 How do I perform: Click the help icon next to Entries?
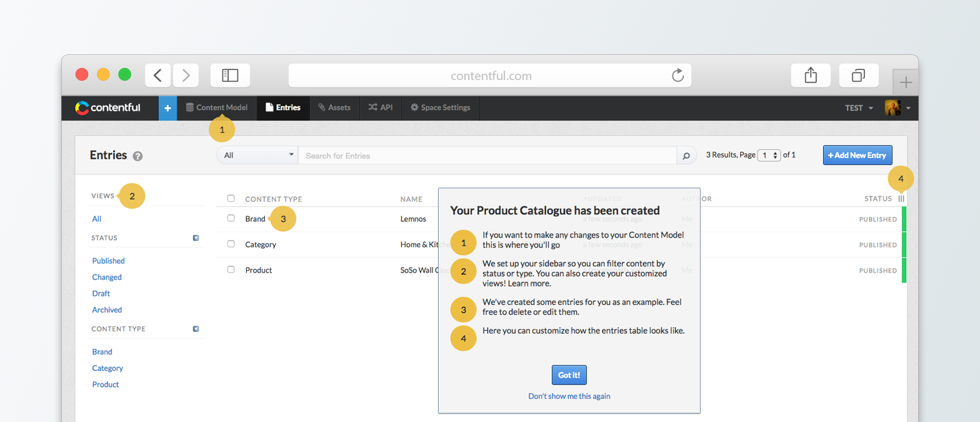tap(137, 156)
